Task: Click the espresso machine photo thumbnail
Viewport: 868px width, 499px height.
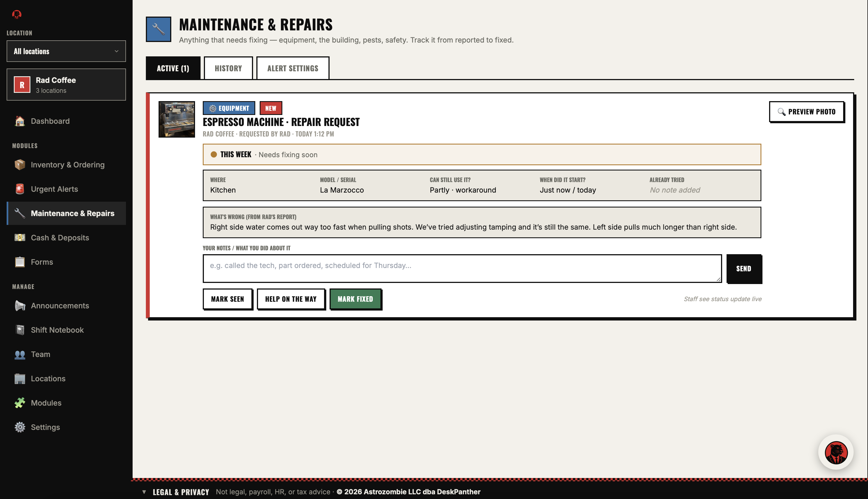Action: (177, 119)
